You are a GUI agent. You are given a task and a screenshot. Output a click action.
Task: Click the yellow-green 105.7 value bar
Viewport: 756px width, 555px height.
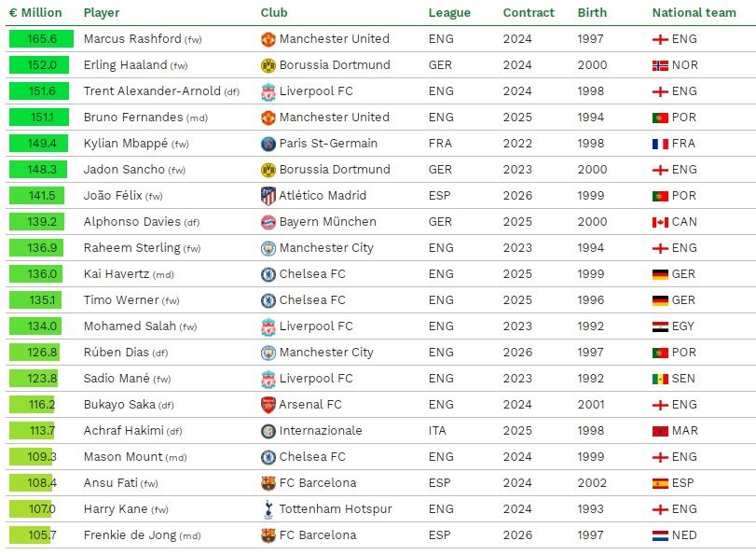[30, 534]
